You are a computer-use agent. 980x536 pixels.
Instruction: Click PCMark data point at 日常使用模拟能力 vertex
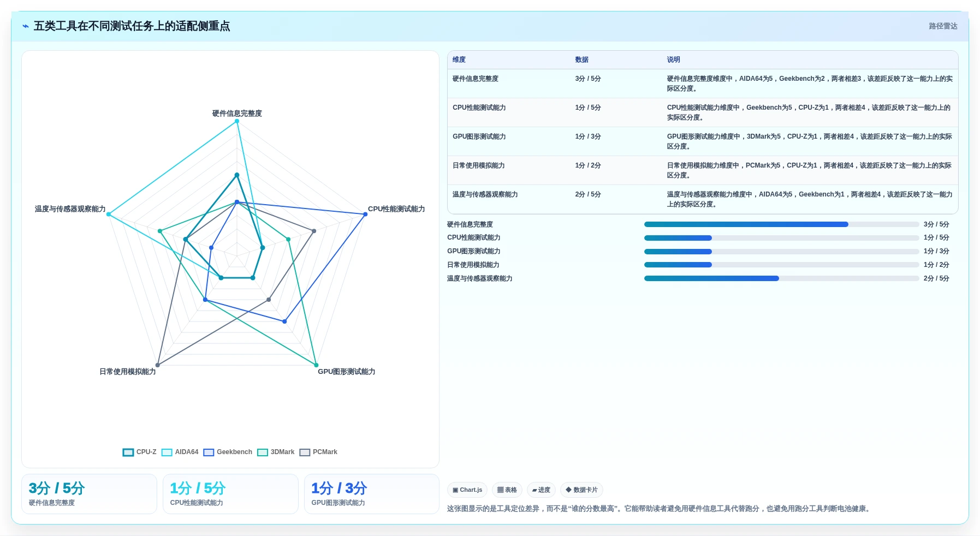pos(158,365)
